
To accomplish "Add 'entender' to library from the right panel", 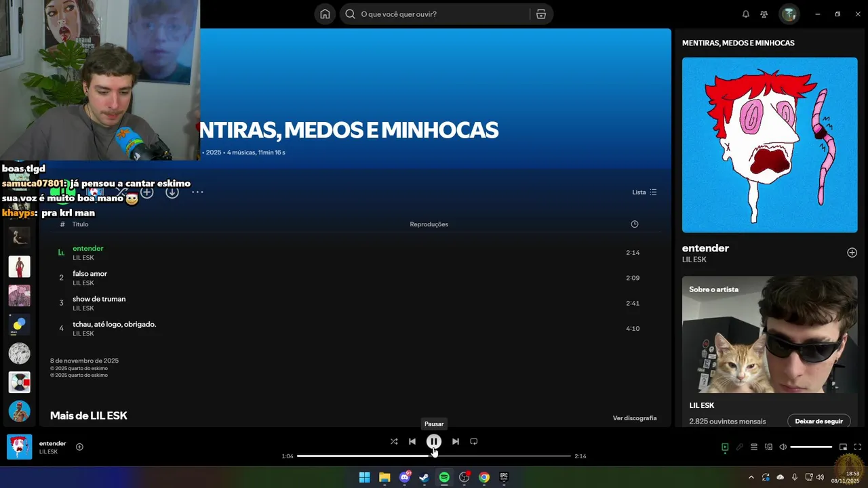I will point(852,253).
